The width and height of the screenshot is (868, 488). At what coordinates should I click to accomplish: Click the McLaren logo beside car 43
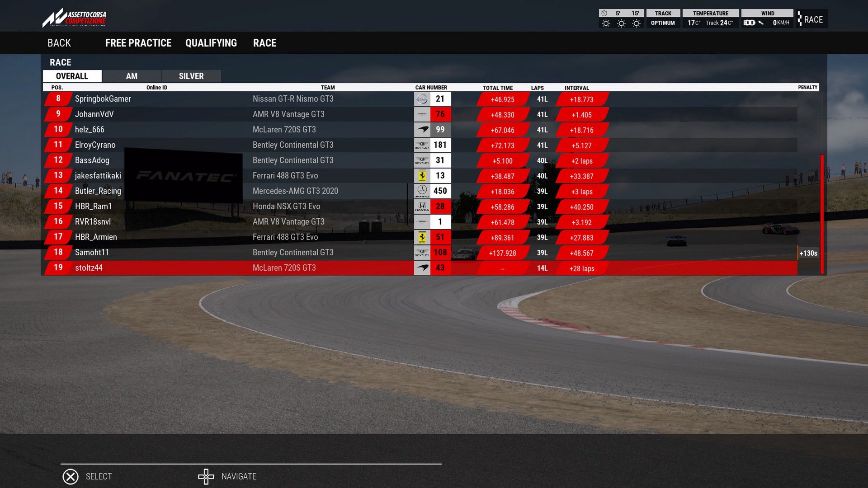422,268
